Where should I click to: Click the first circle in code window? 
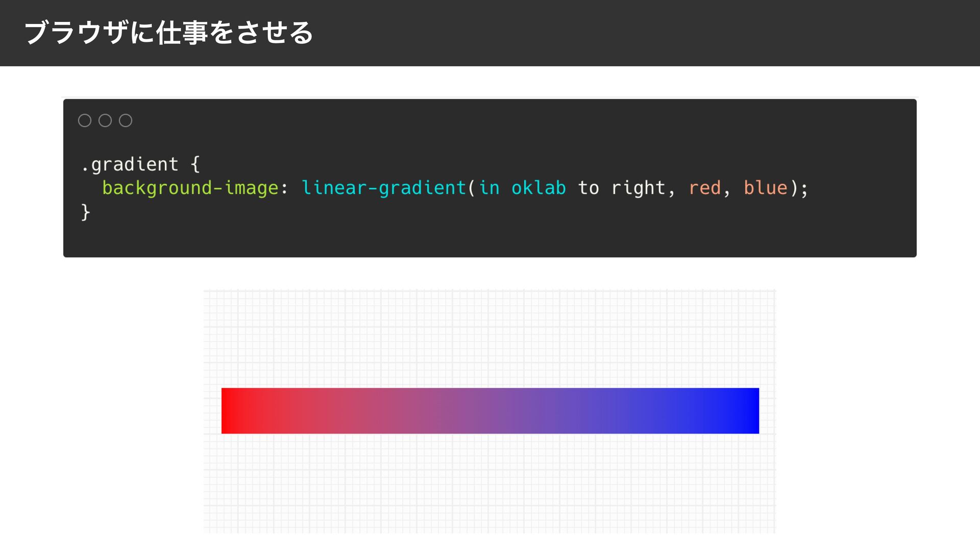(x=85, y=120)
